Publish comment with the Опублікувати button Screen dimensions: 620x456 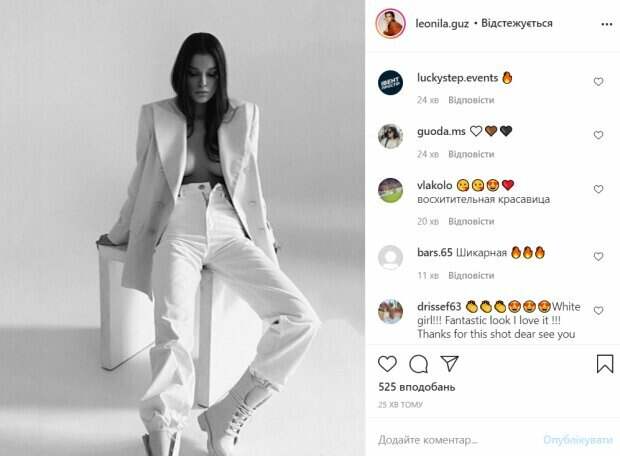pyautogui.click(x=578, y=440)
